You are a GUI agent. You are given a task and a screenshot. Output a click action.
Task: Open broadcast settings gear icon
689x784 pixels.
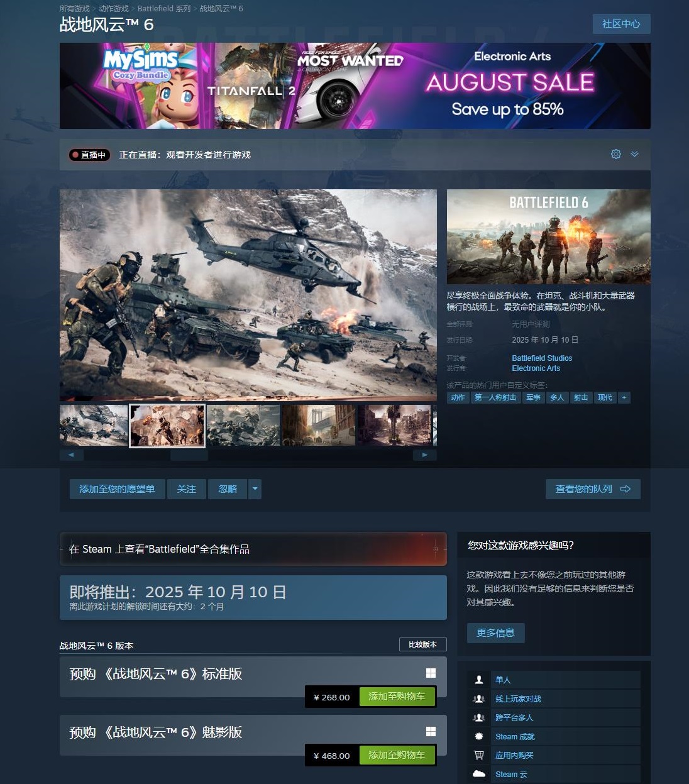click(616, 154)
